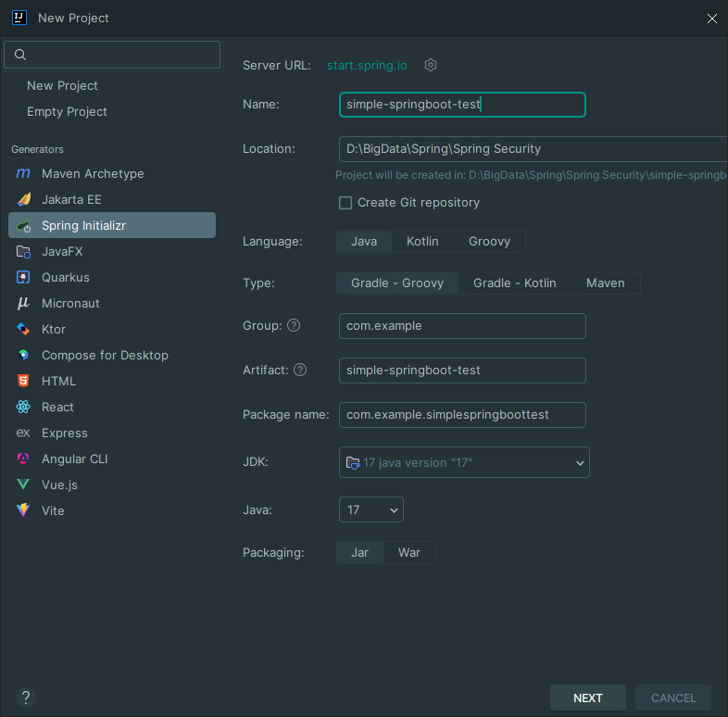Click the Ktor logo icon
The height and width of the screenshot is (717, 728).
[x=23, y=329]
